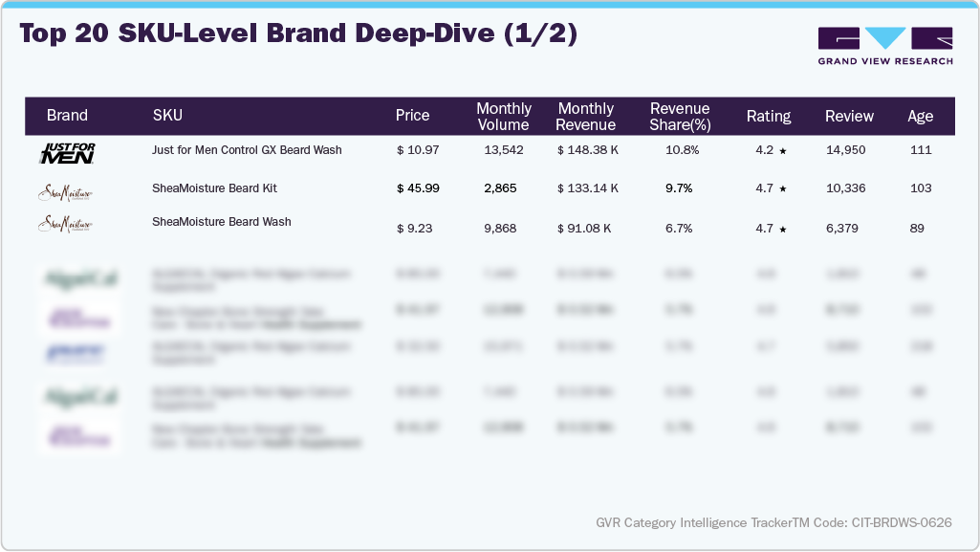Click the Monthly Revenue column header

click(x=586, y=117)
